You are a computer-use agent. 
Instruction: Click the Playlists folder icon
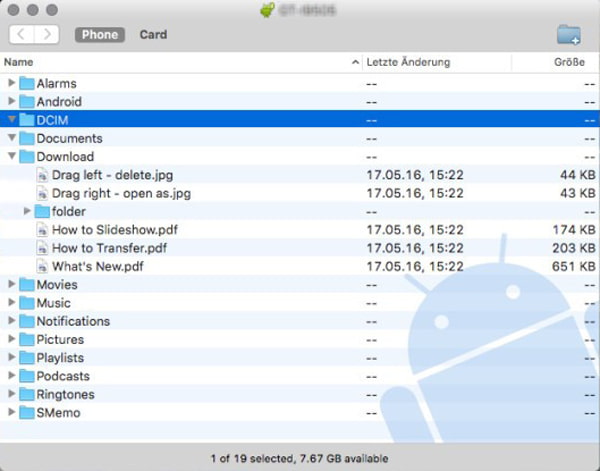point(27,358)
